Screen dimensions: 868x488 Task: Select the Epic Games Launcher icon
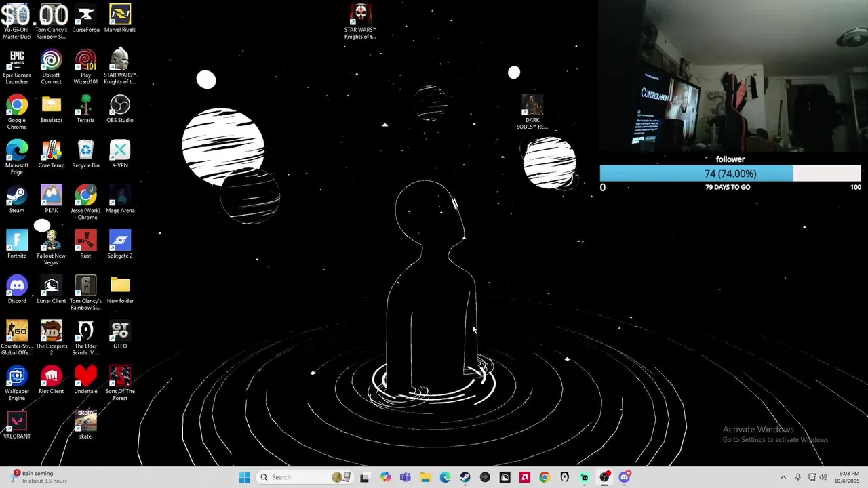pos(17,67)
